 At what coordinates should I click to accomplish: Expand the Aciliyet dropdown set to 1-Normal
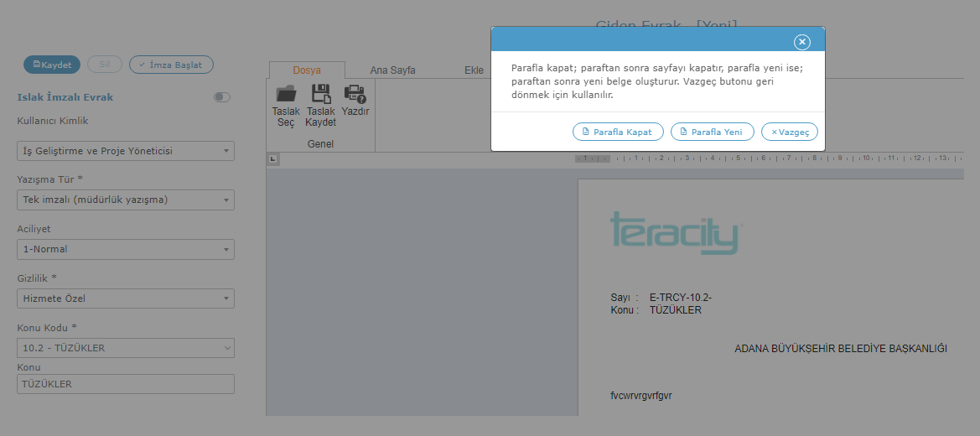(x=126, y=249)
